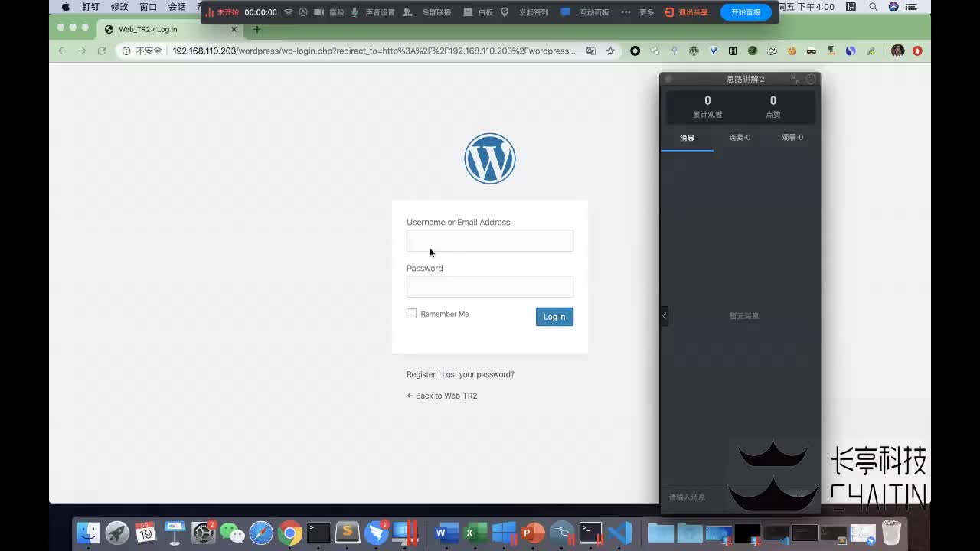The image size is (980, 551).
Task: Collapse the side panel with left chevron
Action: coord(665,315)
